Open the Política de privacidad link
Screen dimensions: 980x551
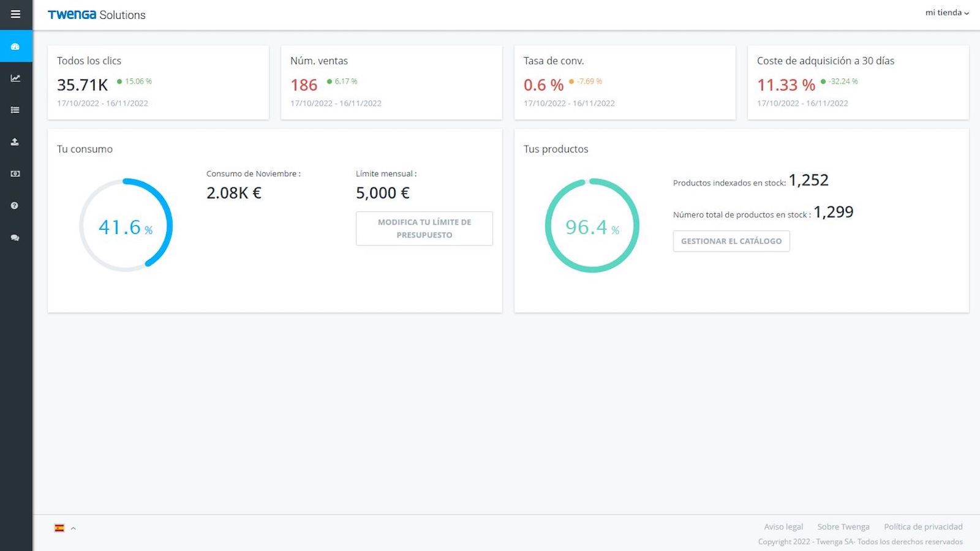(x=923, y=527)
